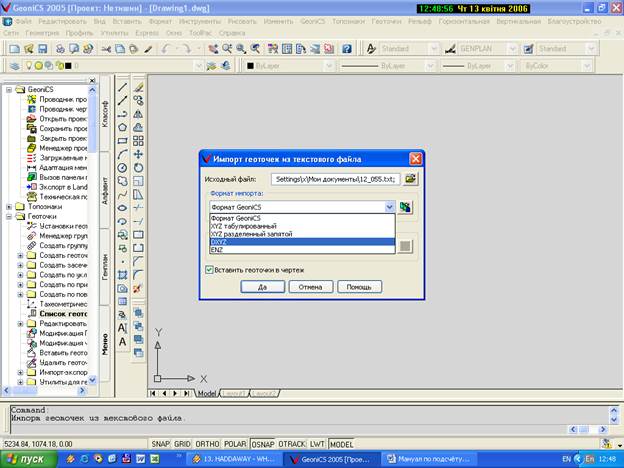Viewport: 624px width, 468px height.
Task: Open 'Список геоточек' tree item
Action: [63, 314]
